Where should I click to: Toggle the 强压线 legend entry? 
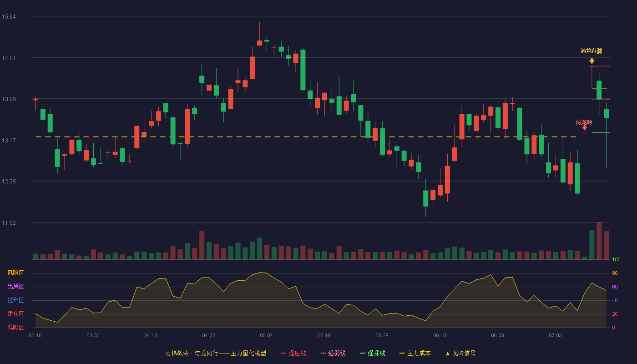point(293,353)
